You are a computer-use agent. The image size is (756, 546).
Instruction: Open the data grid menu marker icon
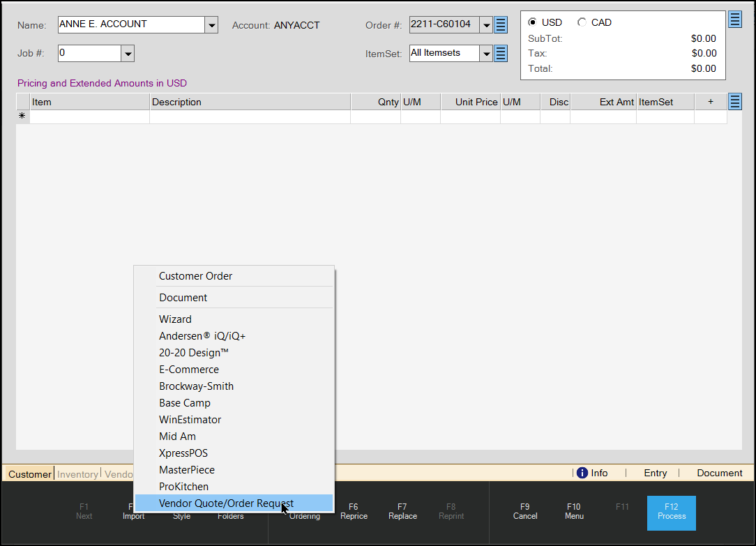click(x=734, y=102)
